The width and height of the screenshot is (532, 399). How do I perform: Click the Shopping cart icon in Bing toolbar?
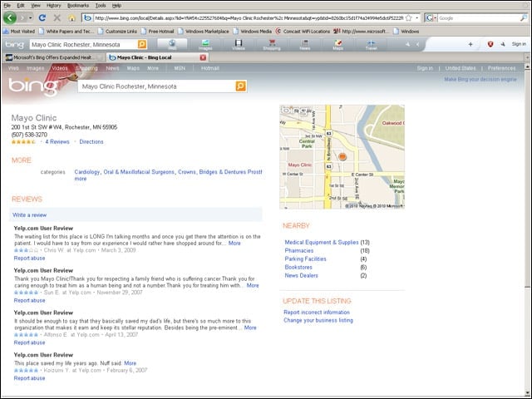[272, 44]
